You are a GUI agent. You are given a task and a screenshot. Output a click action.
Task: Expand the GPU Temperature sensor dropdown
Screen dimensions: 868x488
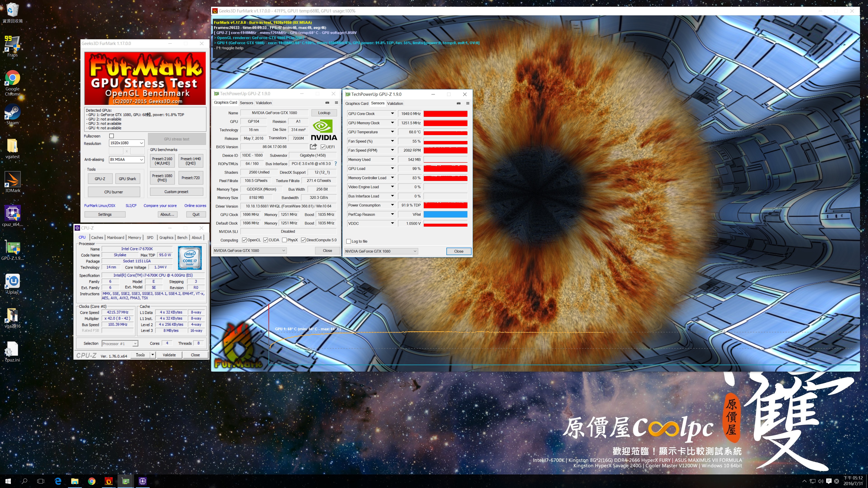pyautogui.click(x=392, y=132)
